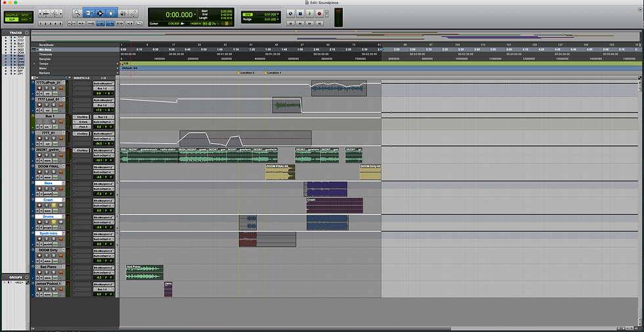Image resolution: width=644 pixels, height=332 pixels.
Task: Select the Zoomer magnifier tool
Action: coord(77,14)
